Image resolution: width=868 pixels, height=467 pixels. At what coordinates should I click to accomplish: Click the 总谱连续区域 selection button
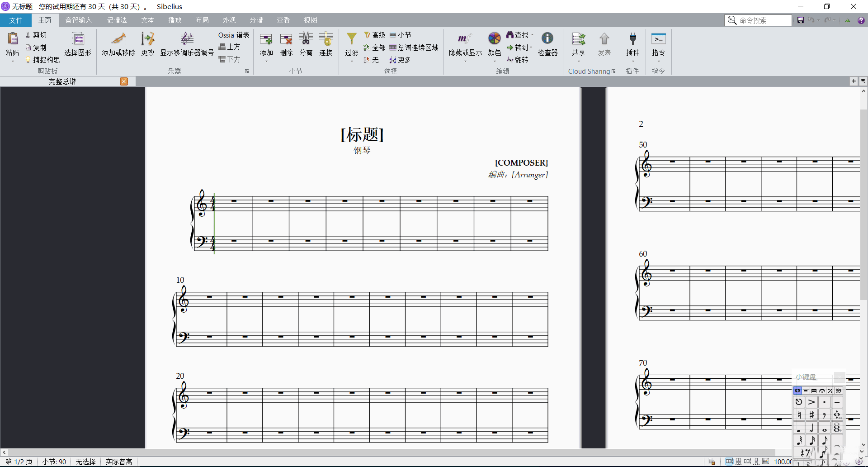414,48
